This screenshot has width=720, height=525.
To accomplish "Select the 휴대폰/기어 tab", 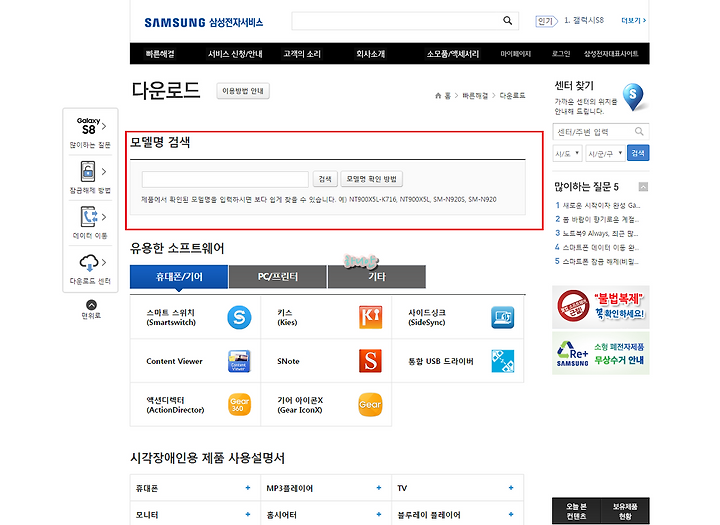I will pyautogui.click(x=179, y=277).
